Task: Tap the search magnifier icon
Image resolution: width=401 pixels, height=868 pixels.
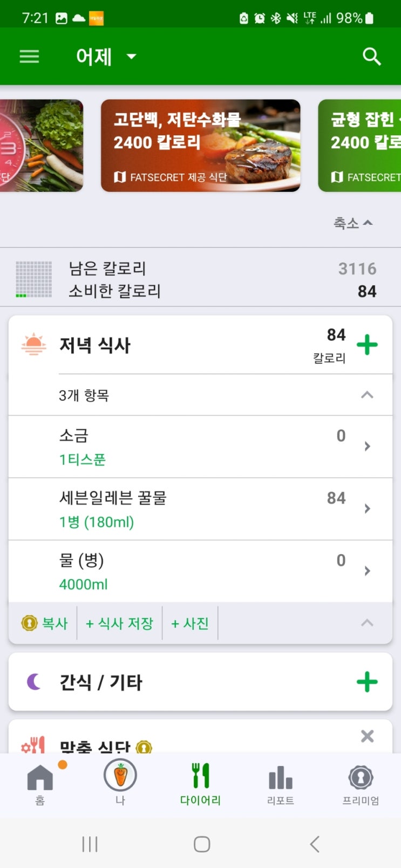Action: tap(371, 57)
